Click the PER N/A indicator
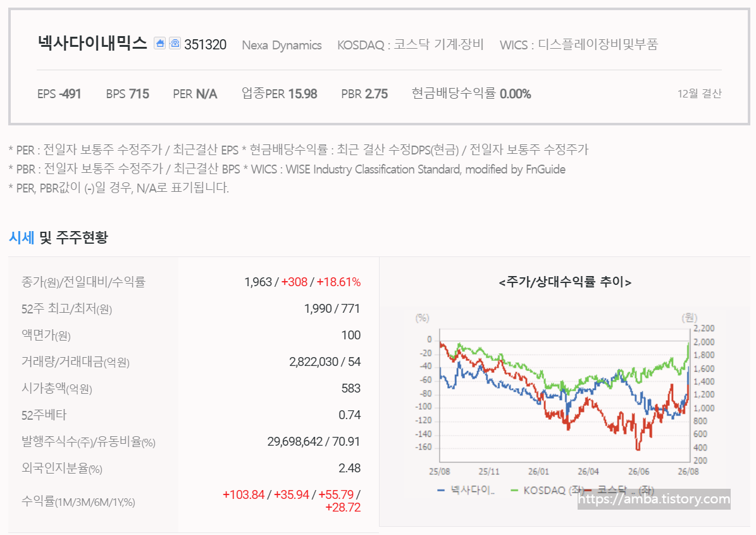 195,94
